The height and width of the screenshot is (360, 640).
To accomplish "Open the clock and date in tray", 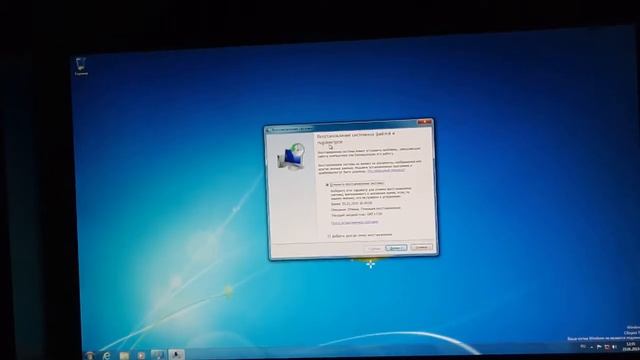I will click(631, 347).
